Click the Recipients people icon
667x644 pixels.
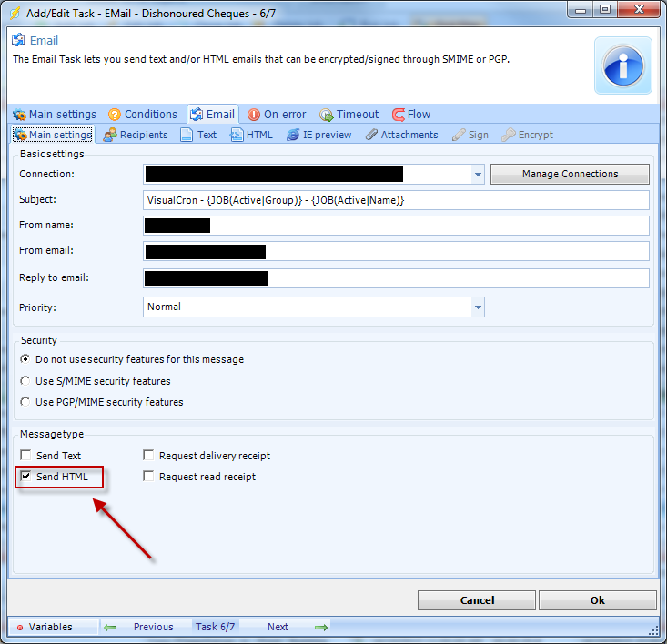click(x=110, y=135)
